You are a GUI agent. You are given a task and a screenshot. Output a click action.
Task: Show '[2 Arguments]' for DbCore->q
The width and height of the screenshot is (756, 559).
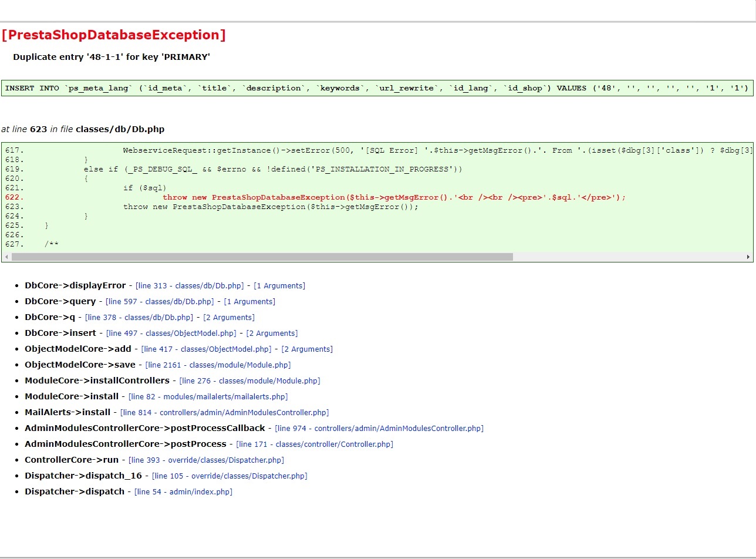pyautogui.click(x=229, y=318)
